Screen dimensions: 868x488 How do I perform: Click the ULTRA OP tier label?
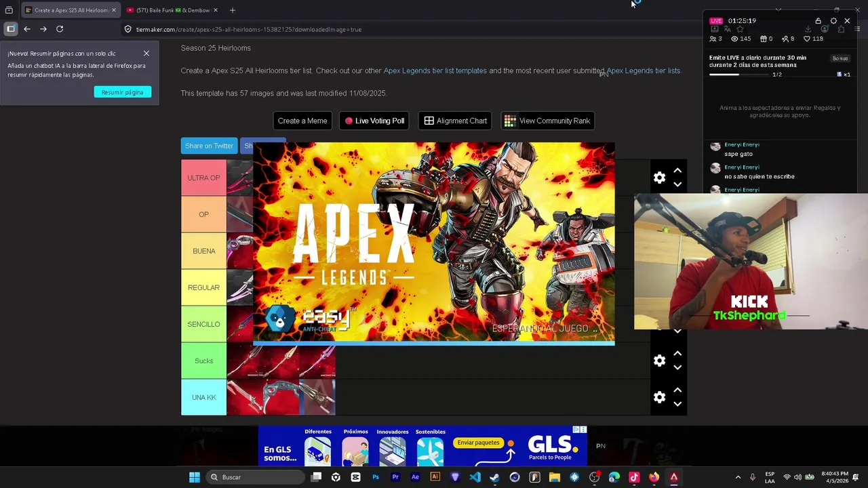tap(203, 178)
